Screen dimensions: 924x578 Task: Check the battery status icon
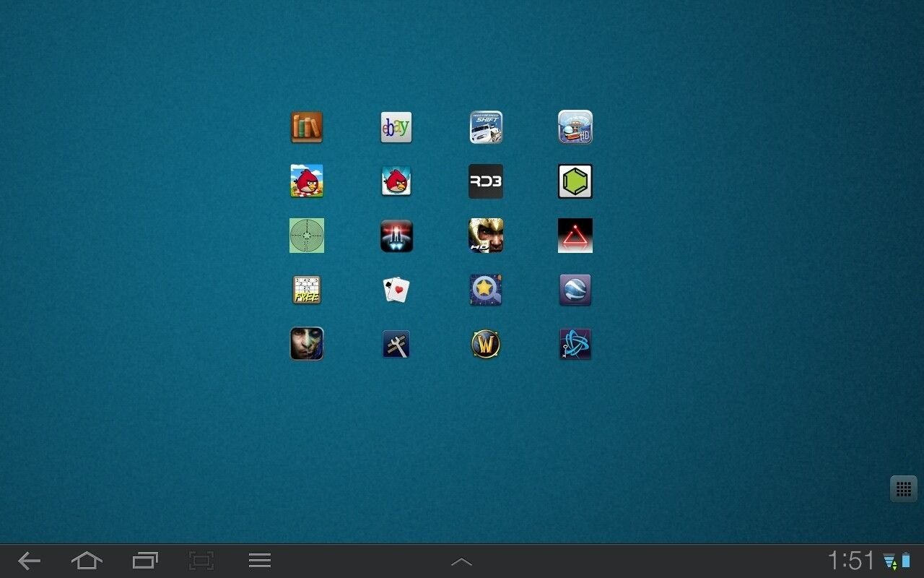(906, 561)
